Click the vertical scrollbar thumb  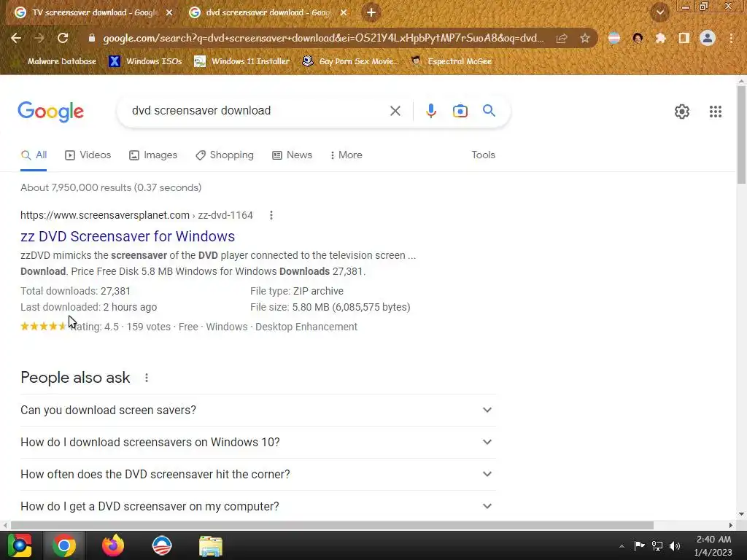[x=741, y=134]
